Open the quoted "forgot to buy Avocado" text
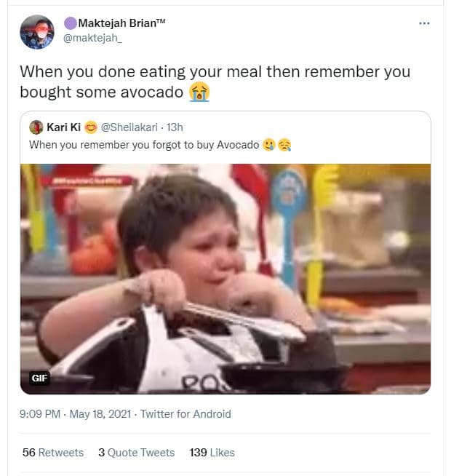 tap(144, 145)
